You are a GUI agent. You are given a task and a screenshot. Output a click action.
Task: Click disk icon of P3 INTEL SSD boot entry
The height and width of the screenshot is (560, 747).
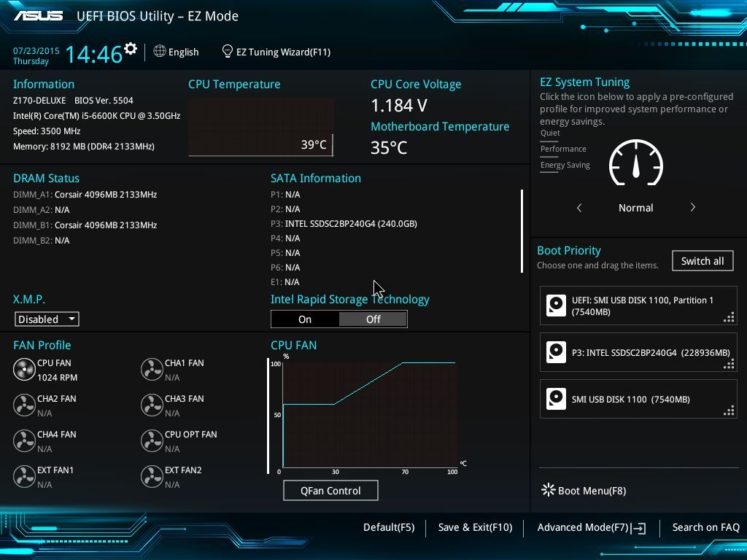point(555,352)
